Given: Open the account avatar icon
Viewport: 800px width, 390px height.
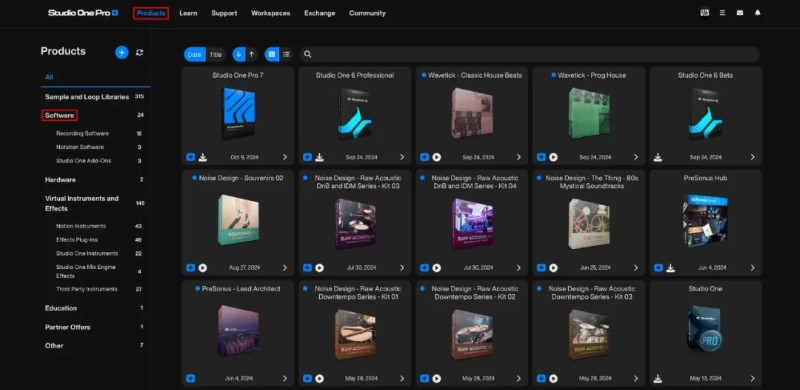Looking at the screenshot, I should 705,13.
